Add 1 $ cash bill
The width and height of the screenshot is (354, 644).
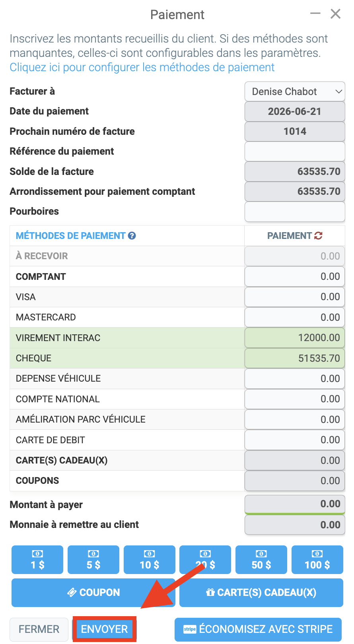click(x=37, y=560)
